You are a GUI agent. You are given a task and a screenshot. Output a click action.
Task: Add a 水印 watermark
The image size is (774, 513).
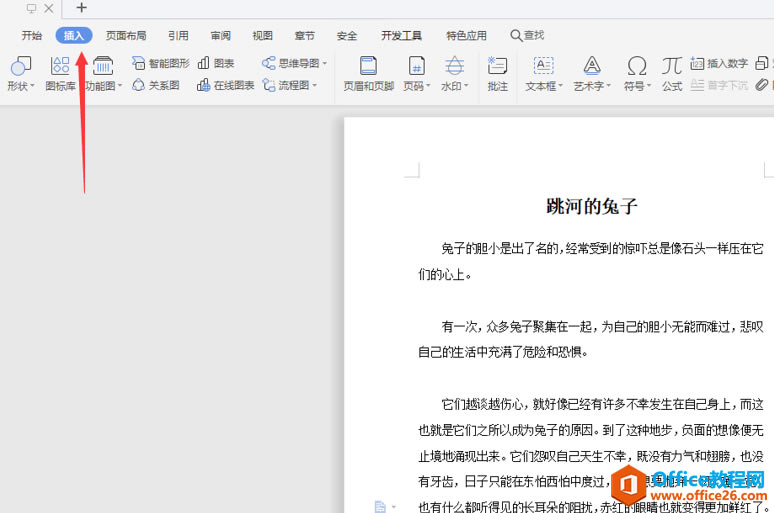click(455, 74)
